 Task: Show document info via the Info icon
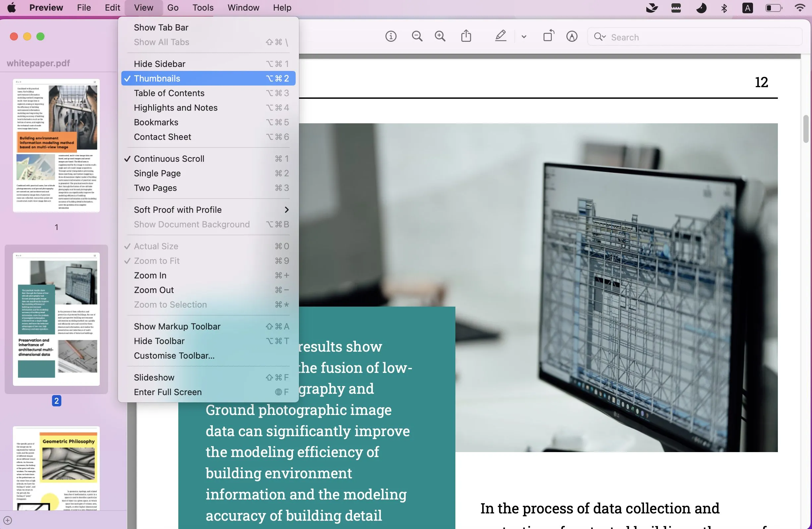391,36
